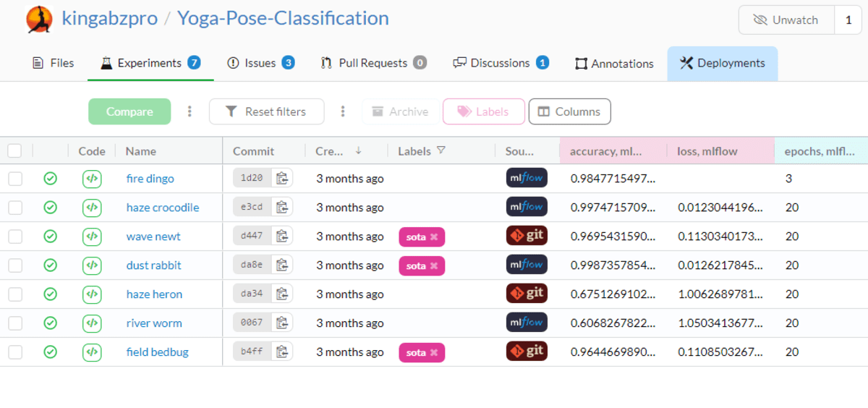Select the dust rabbit row checkbox

pyautogui.click(x=15, y=265)
